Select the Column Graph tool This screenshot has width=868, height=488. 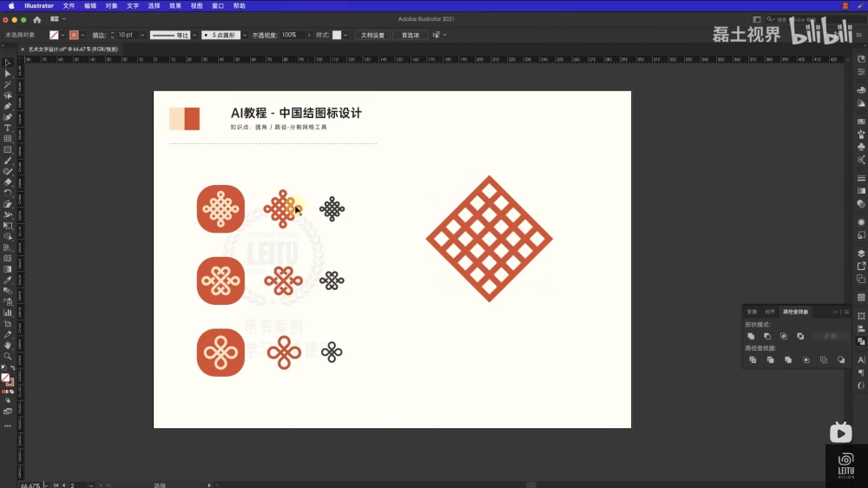click(x=8, y=313)
